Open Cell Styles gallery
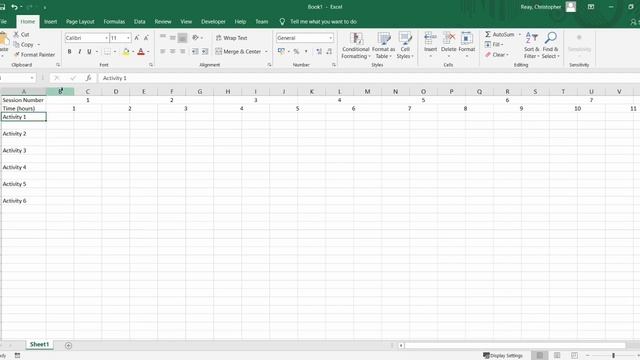640x360 pixels. coord(405,45)
